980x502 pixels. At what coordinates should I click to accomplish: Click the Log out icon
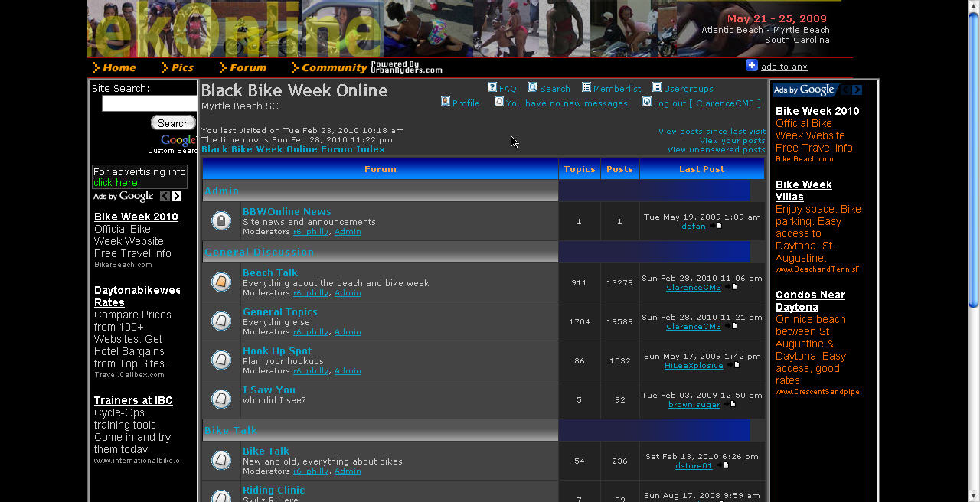point(647,102)
